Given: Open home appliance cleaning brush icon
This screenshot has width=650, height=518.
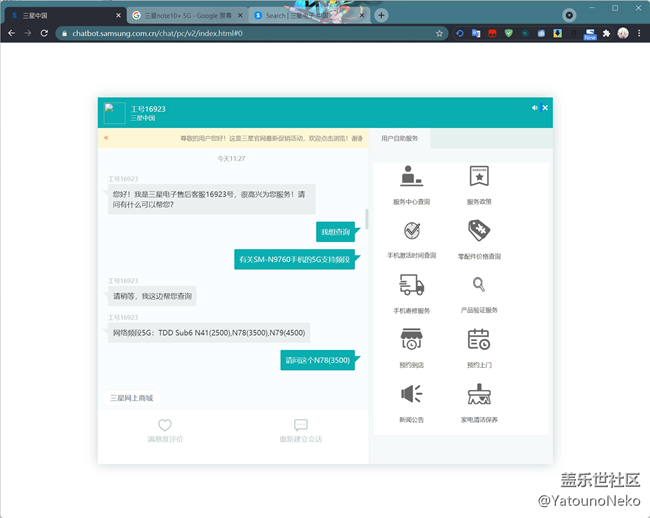Looking at the screenshot, I should [x=479, y=394].
